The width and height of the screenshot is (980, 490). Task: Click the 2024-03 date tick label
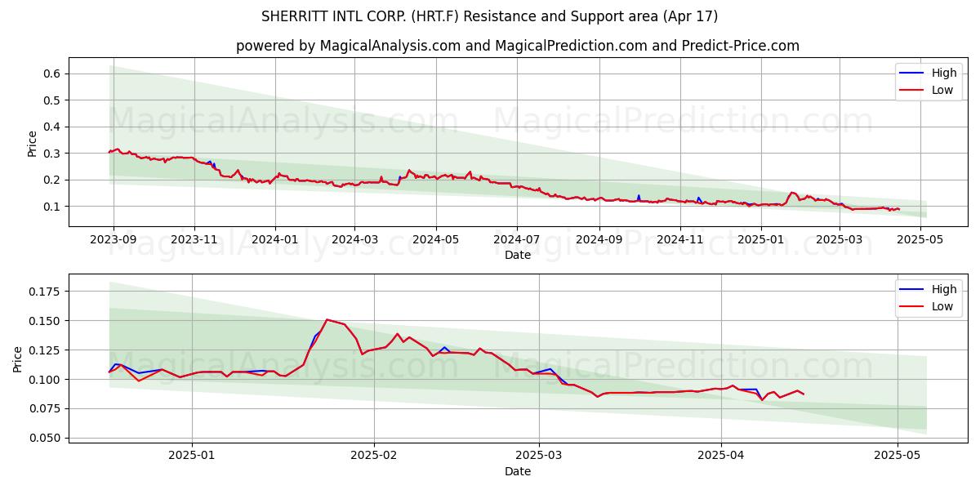(x=354, y=239)
